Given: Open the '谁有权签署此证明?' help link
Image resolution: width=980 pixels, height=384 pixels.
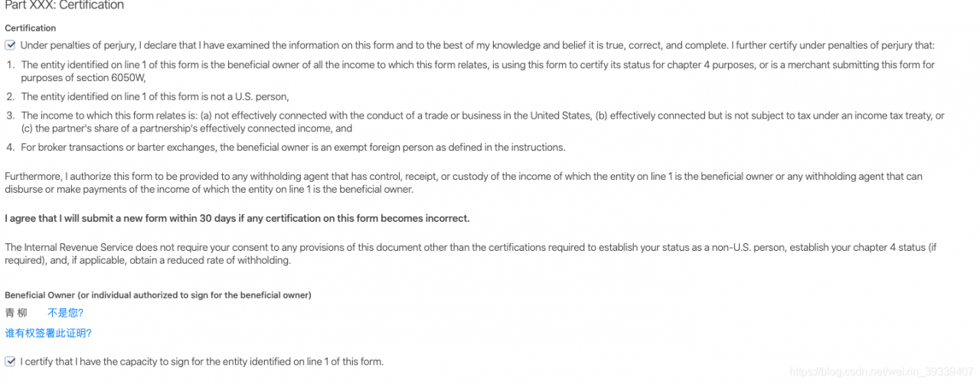Looking at the screenshot, I should pos(48,333).
